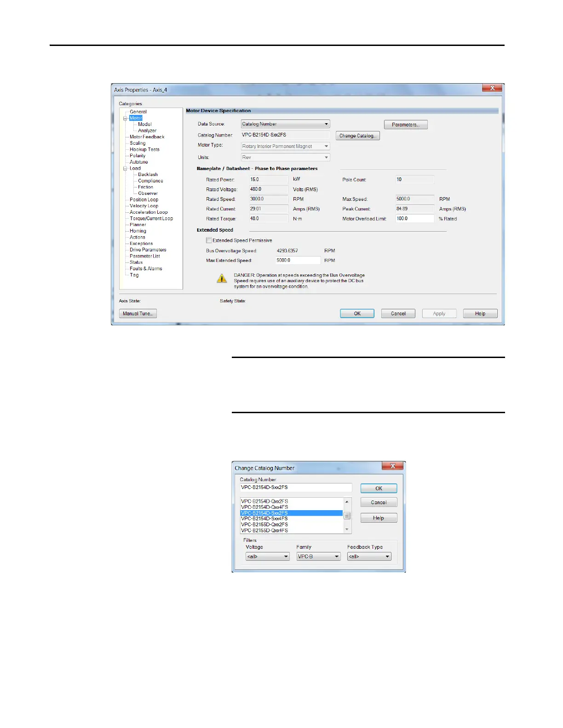Click Cancel in Change Catalog Number dialog
This screenshot has width=563, height=728.
[379, 502]
